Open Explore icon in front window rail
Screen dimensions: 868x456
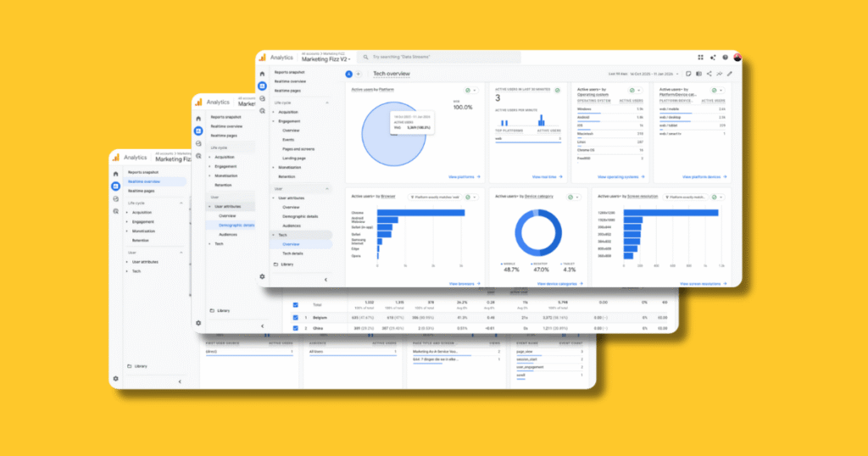coord(263,98)
